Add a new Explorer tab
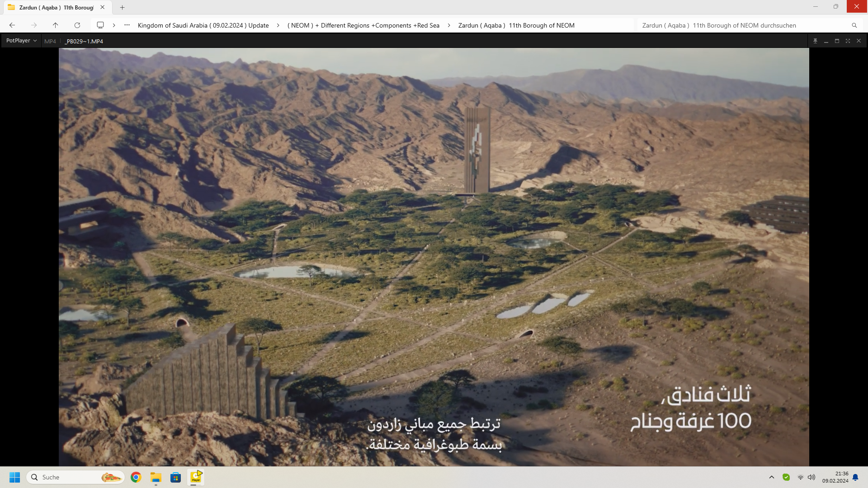868x488 pixels. point(122,7)
